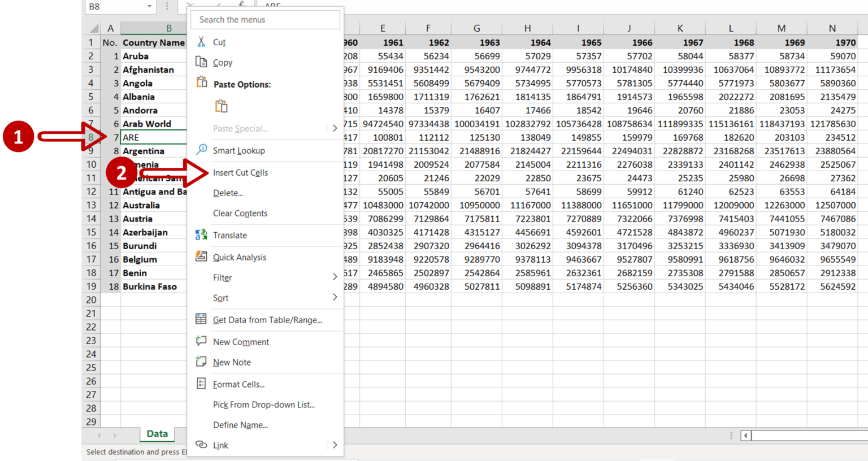This screenshot has height=461, width=868.
Task: Click the Link chain icon
Action: (x=201, y=445)
